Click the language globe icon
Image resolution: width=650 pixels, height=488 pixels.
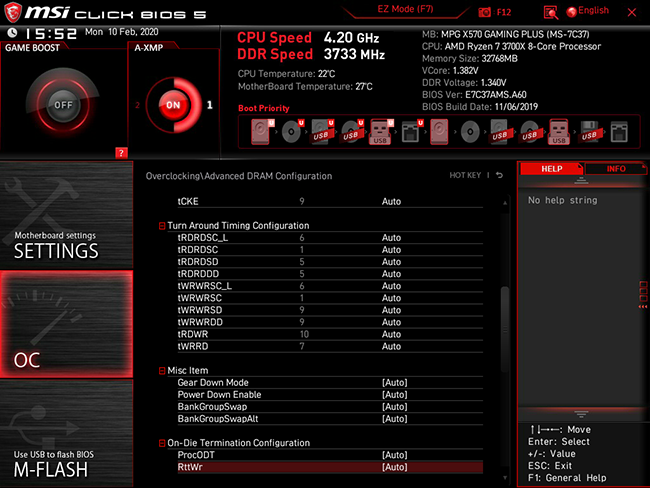pos(572,12)
